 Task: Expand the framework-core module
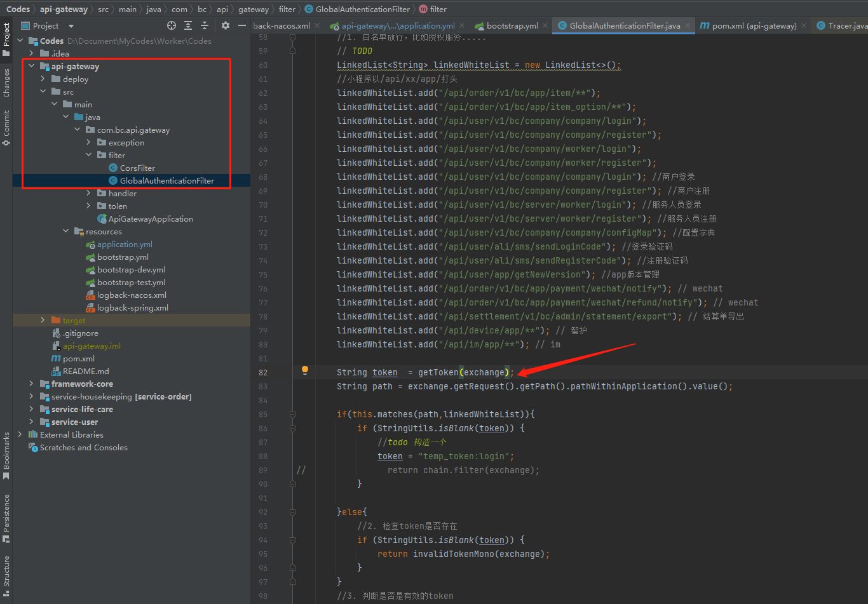32,384
